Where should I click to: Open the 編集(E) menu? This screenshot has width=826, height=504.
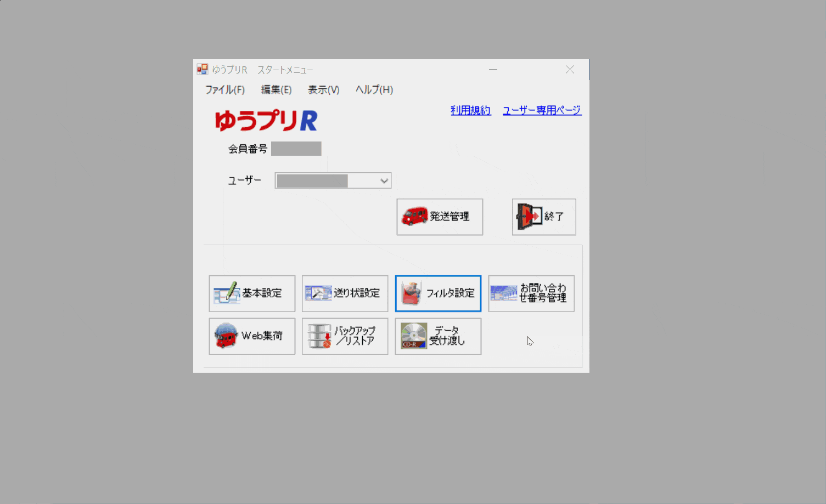coord(276,90)
